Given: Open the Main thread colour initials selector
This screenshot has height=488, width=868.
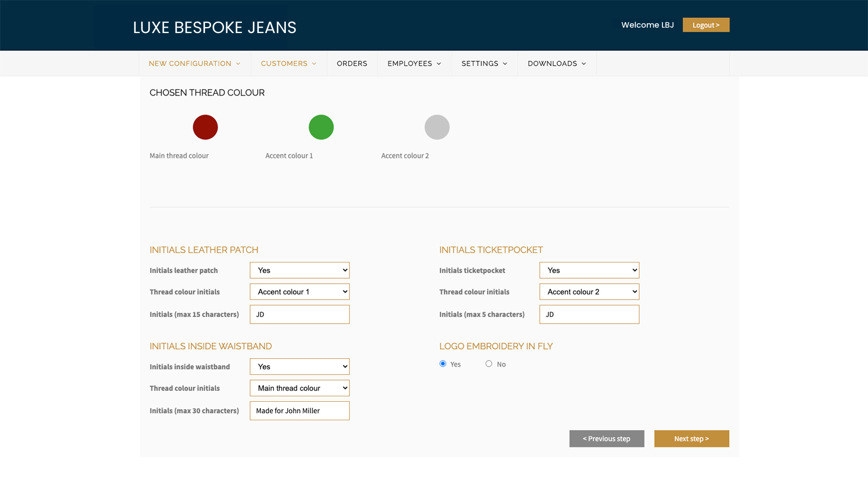Looking at the screenshot, I should pos(299,388).
